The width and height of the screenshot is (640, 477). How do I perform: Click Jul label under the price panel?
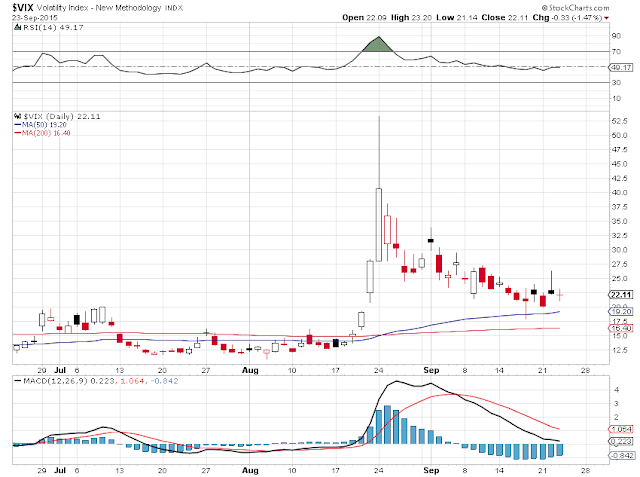click(x=60, y=370)
